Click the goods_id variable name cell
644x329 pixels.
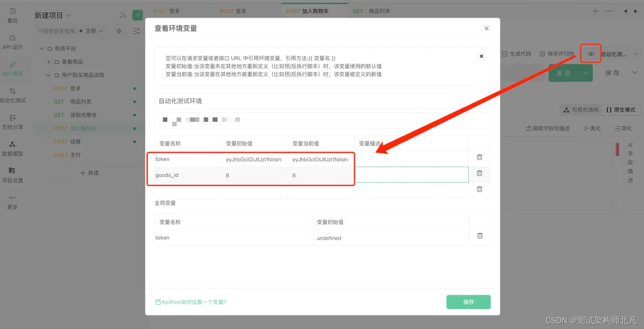point(188,175)
